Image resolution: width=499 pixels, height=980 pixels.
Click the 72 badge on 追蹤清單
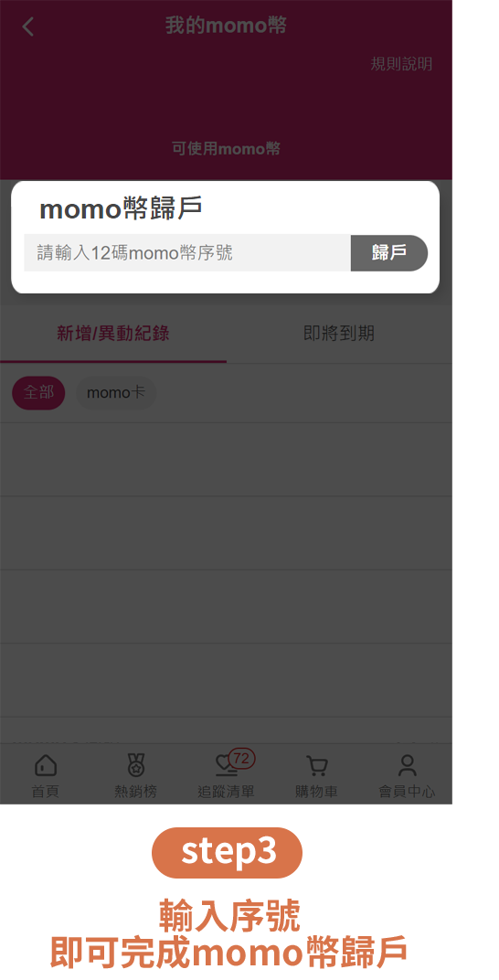pos(241,759)
